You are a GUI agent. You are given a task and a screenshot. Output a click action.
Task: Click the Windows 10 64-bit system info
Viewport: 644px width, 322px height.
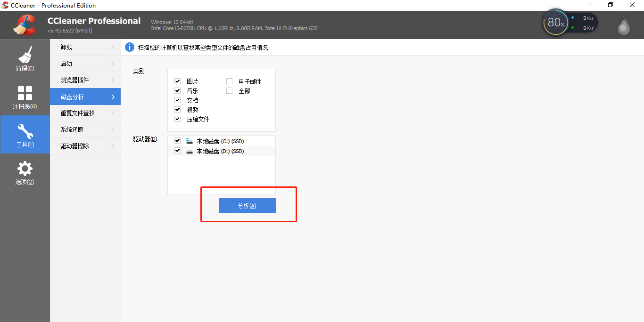tap(172, 22)
